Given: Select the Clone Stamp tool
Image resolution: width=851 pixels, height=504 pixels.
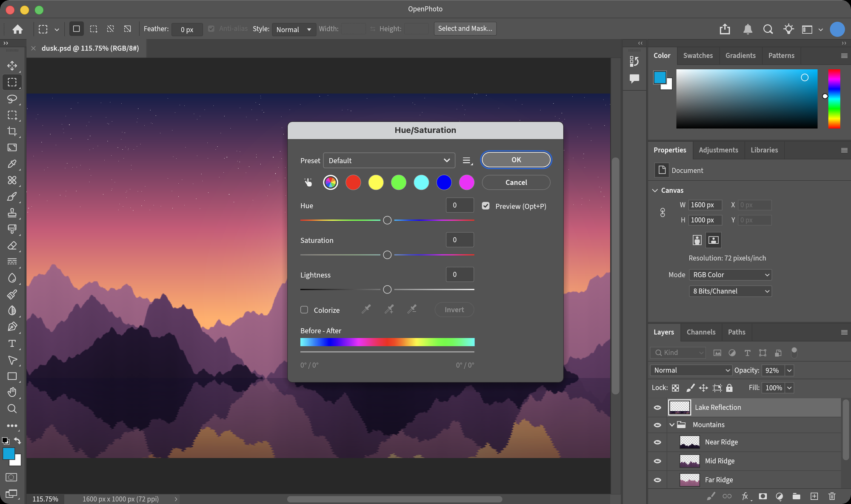Looking at the screenshot, I should [x=12, y=213].
